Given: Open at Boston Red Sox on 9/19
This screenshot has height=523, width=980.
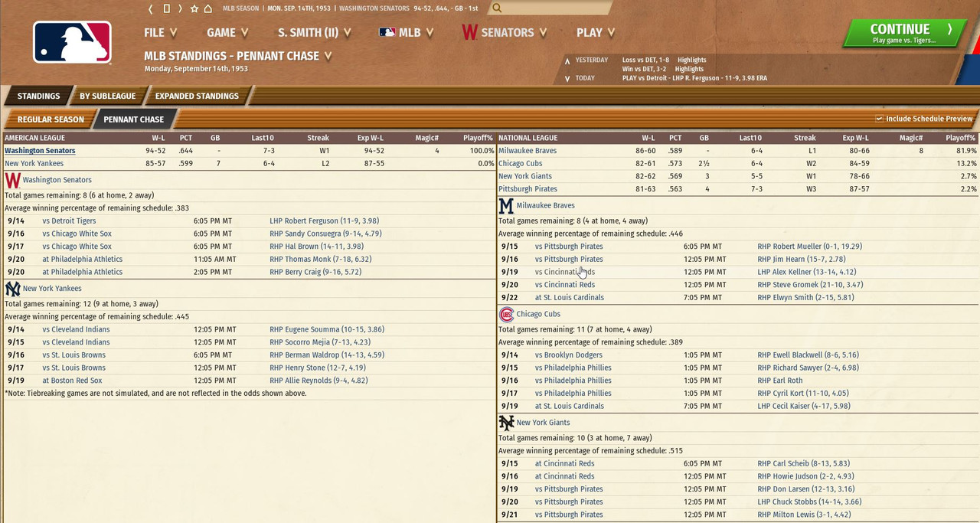Looking at the screenshot, I should (72, 381).
